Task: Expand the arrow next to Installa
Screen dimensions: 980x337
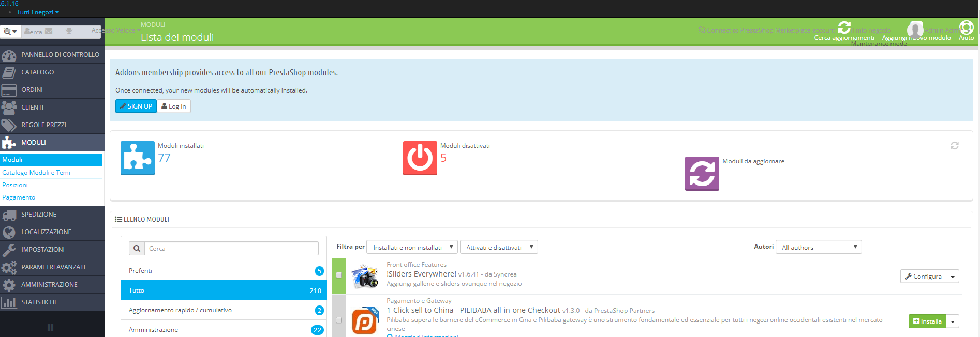Action: [x=953, y=321]
